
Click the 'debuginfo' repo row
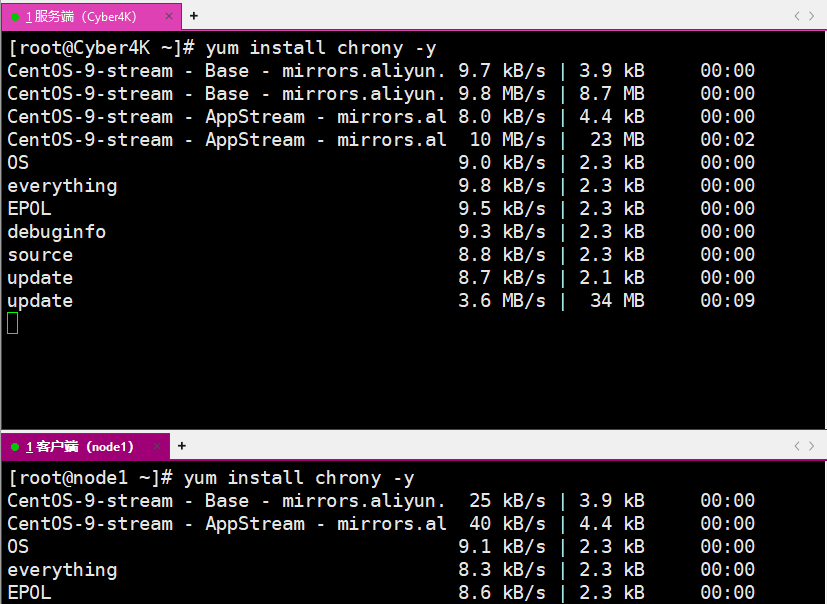point(381,232)
